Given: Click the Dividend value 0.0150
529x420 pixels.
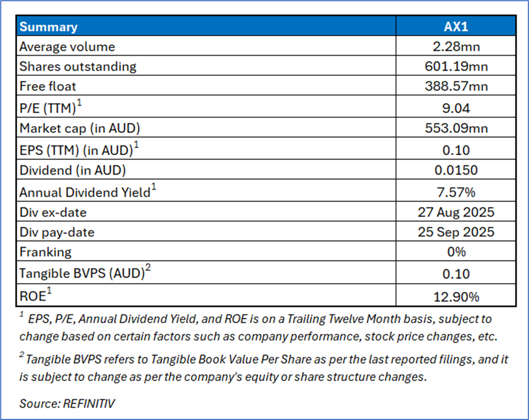Looking at the screenshot, I should [456, 171].
